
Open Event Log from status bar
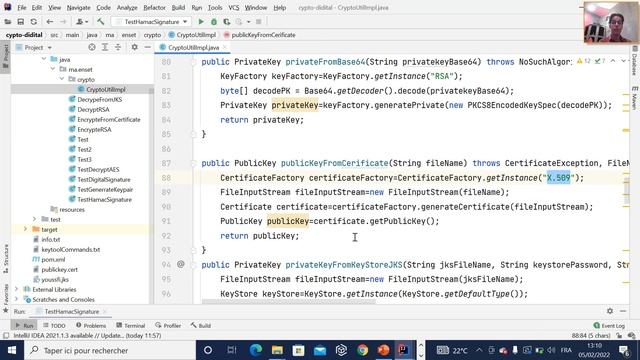click(609, 325)
